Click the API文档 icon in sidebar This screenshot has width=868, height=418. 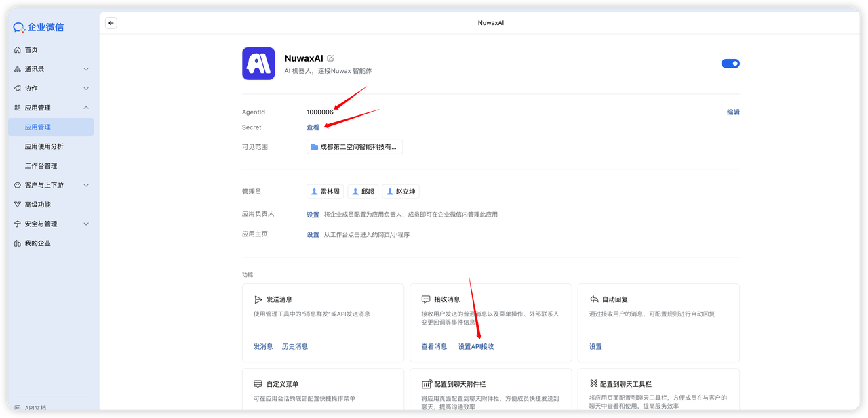18,409
